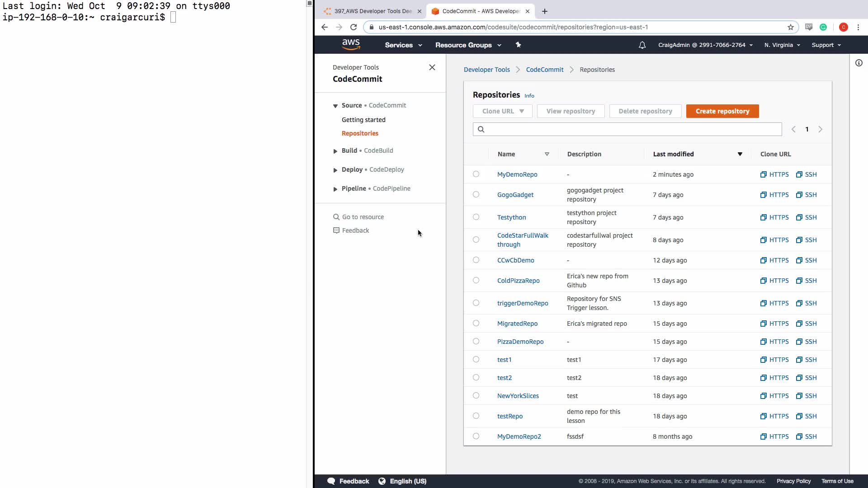Select the Testython repository radio button

[476, 217]
